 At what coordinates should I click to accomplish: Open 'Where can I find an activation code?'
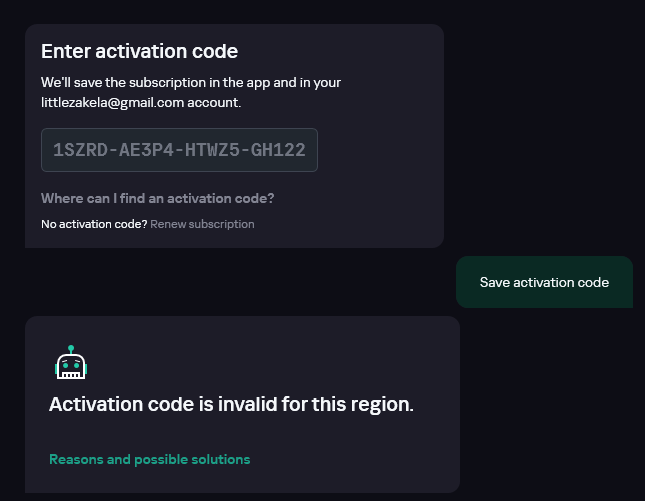click(158, 198)
